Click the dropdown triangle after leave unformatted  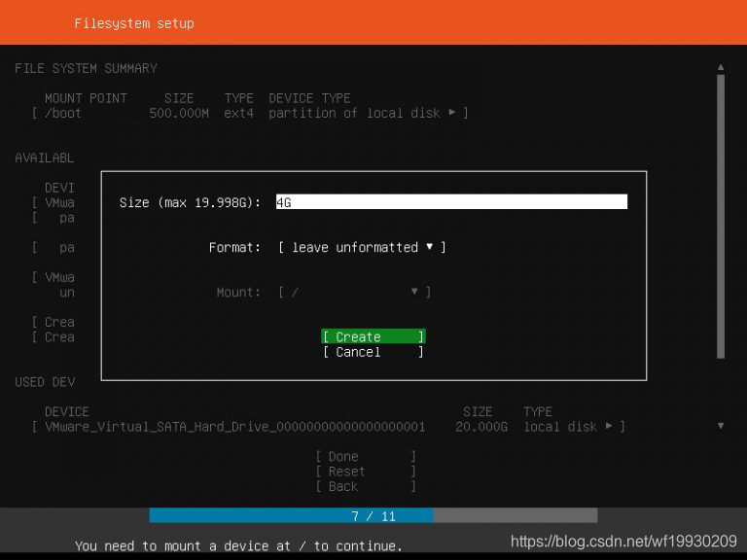coord(430,247)
